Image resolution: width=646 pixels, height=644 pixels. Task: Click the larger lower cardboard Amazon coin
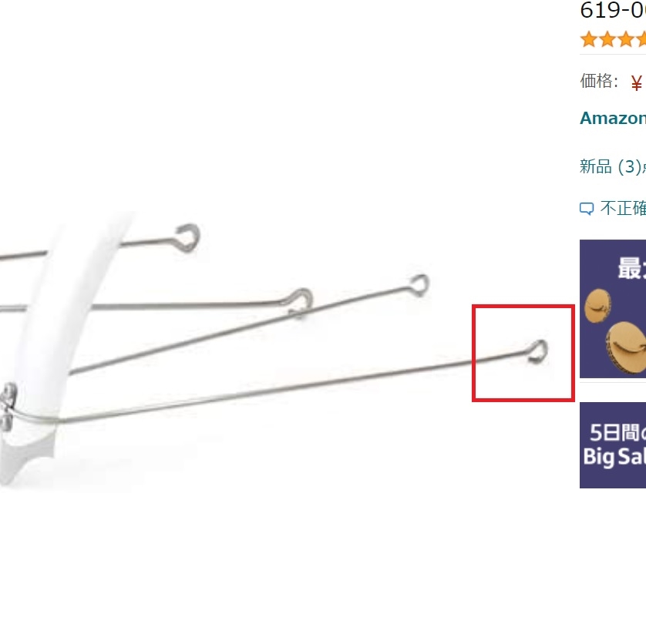[626, 347]
